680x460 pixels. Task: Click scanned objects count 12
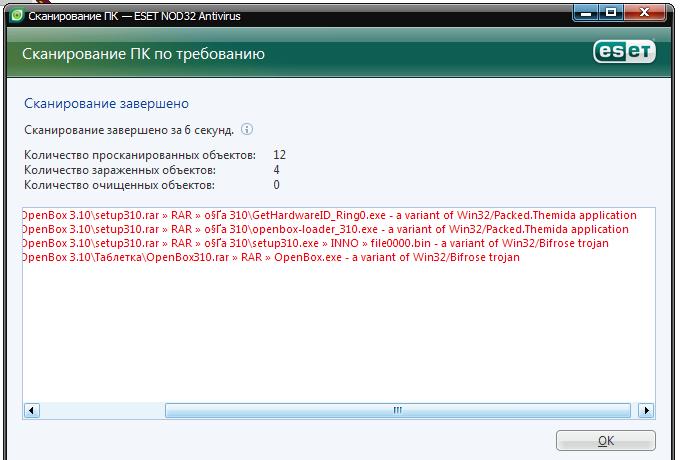pos(279,155)
